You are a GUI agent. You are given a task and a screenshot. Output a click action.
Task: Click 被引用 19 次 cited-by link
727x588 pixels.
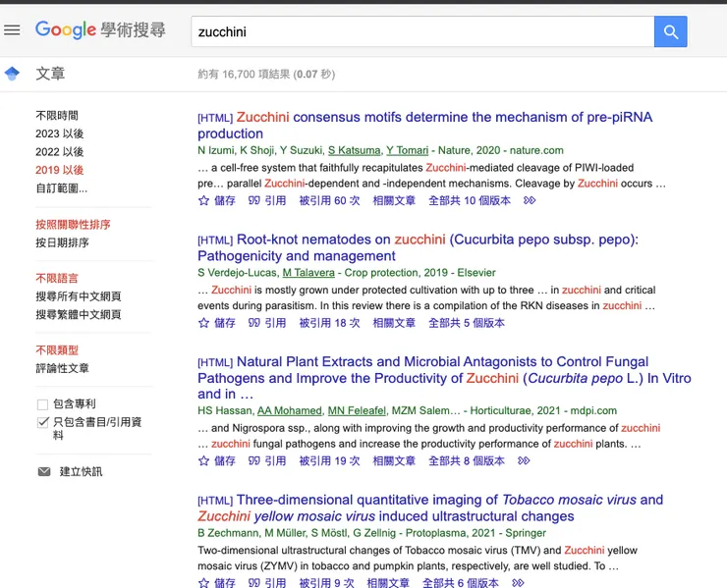[x=330, y=461]
